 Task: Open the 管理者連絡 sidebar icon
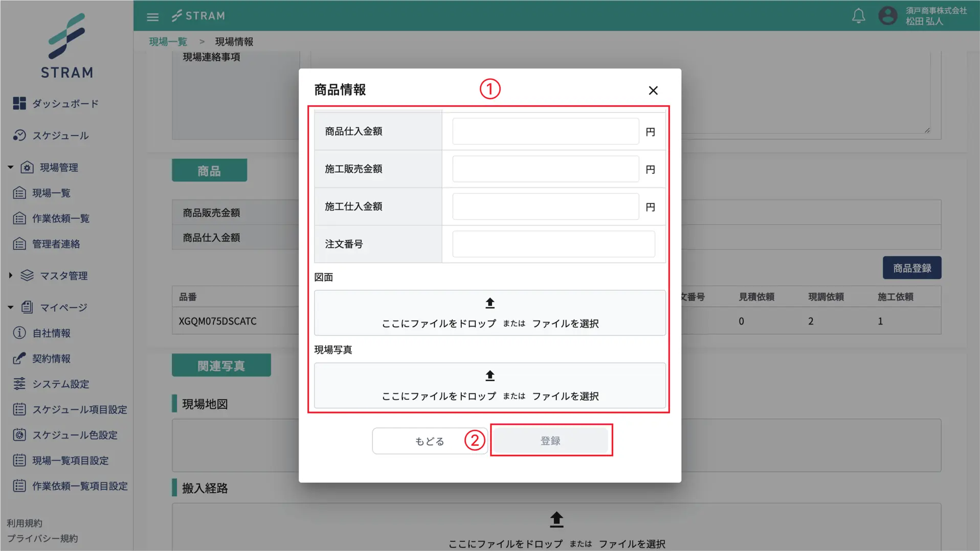tap(19, 244)
